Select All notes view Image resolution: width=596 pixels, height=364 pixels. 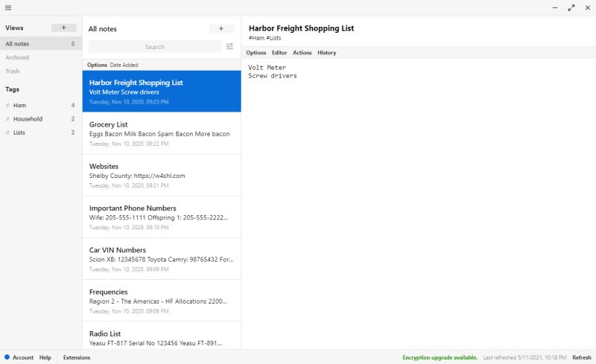point(41,44)
